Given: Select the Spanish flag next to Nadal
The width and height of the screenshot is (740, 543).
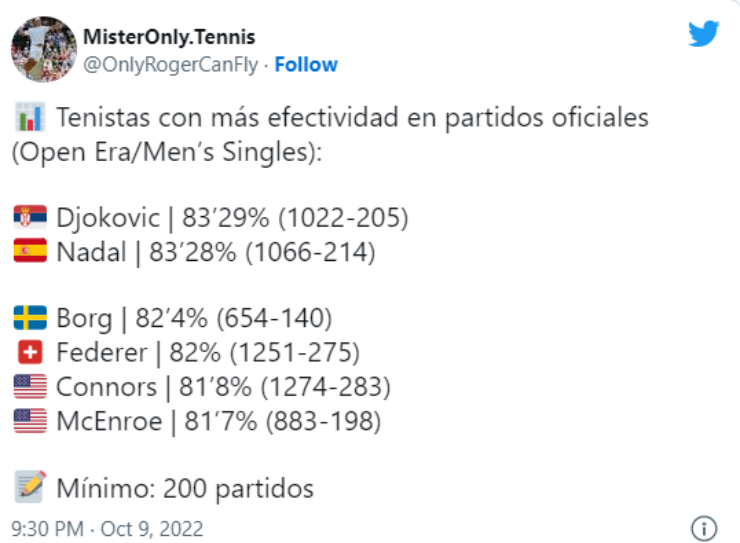Looking at the screenshot, I should (x=28, y=252).
